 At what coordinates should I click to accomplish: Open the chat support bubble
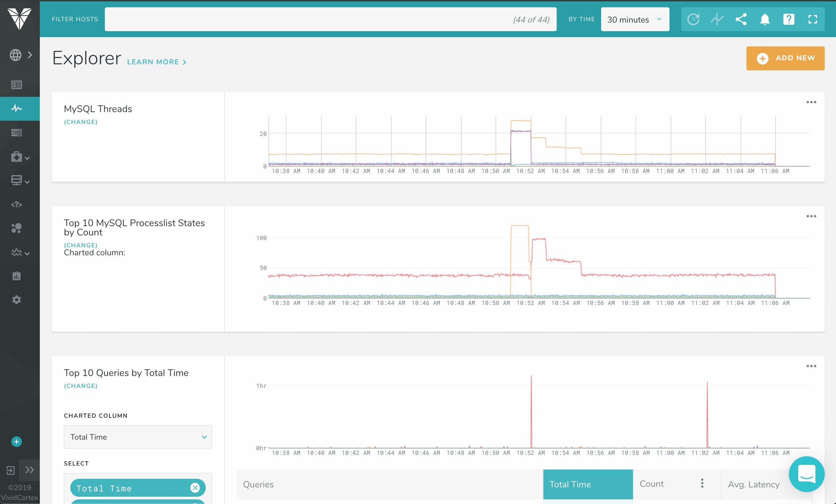point(806,474)
